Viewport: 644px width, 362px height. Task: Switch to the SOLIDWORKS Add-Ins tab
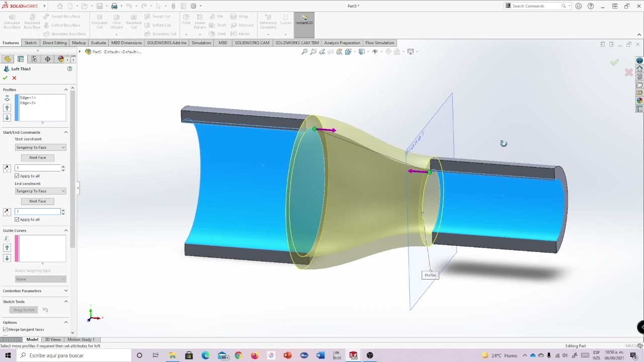coord(167,43)
